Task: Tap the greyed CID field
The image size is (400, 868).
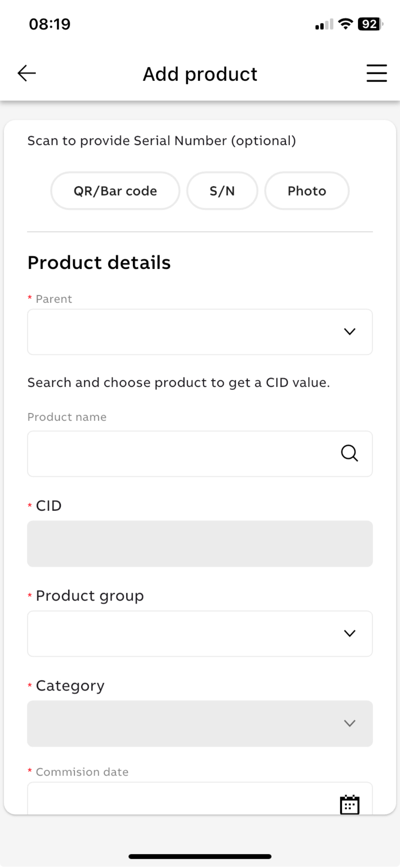Action: tap(200, 544)
